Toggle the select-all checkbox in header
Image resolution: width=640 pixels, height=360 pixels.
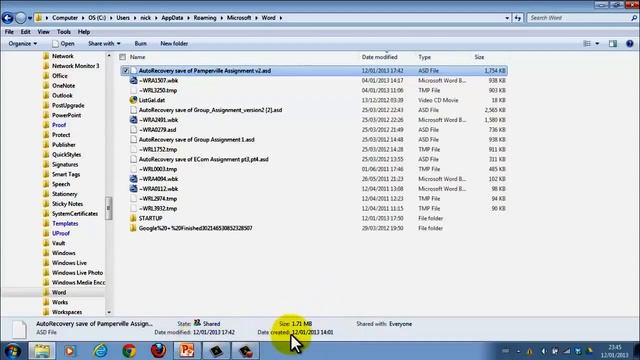(x=122, y=57)
